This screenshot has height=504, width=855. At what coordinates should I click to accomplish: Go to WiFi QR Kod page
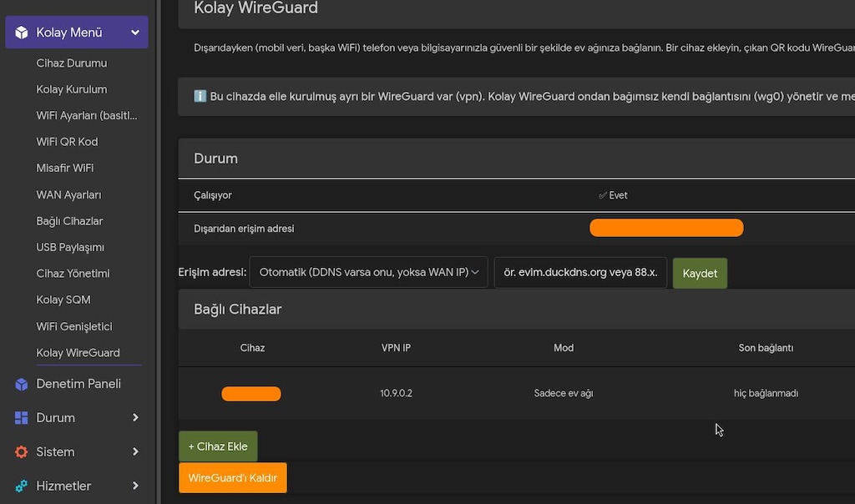[x=67, y=142]
